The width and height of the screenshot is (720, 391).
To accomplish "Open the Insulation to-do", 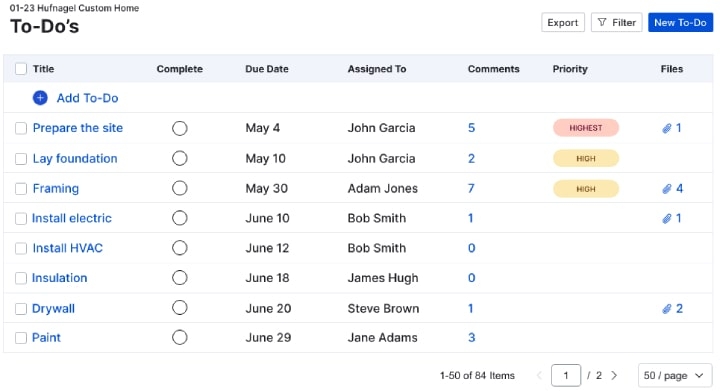I will (x=59, y=278).
